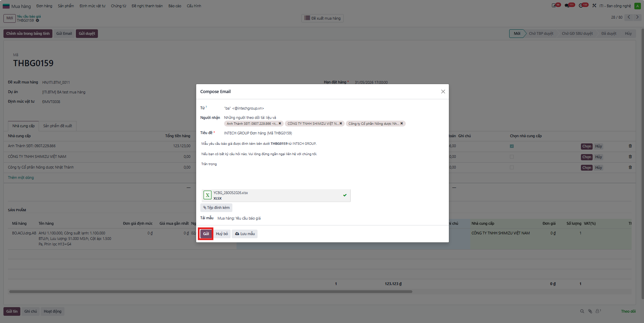
Task: Click Hủy for the SHIMIZU VIỆT NAM row
Action: point(598,157)
